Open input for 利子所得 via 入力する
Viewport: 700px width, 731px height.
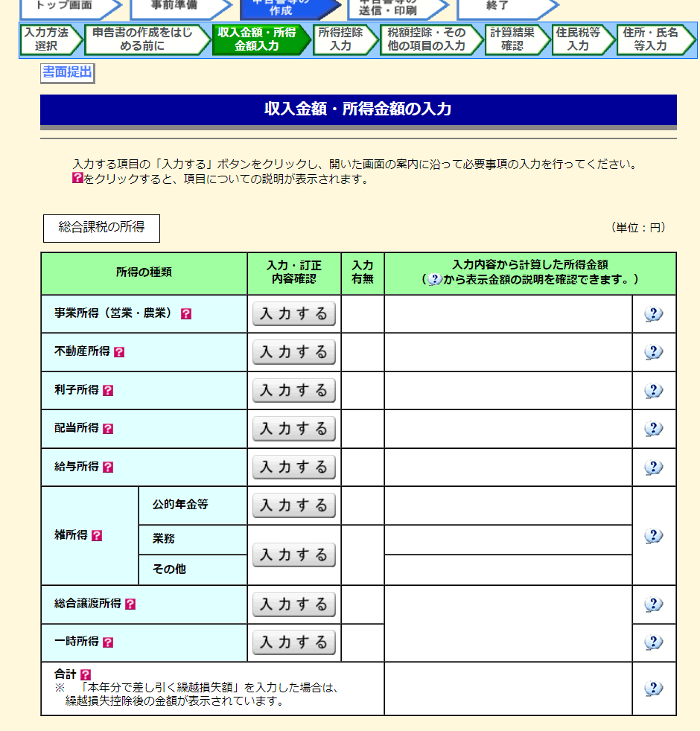(x=294, y=390)
